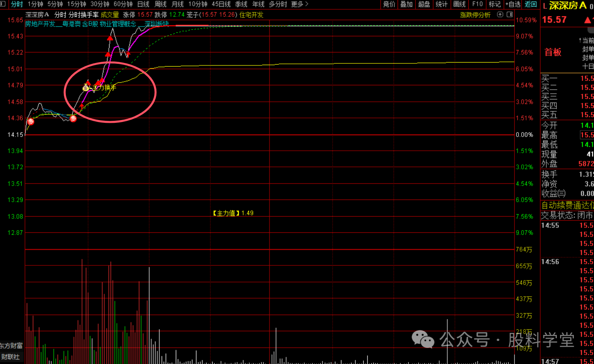Open the 多分时 multi-day view option
The height and width of the screenshot is (364, 594).
click(278, 4)
